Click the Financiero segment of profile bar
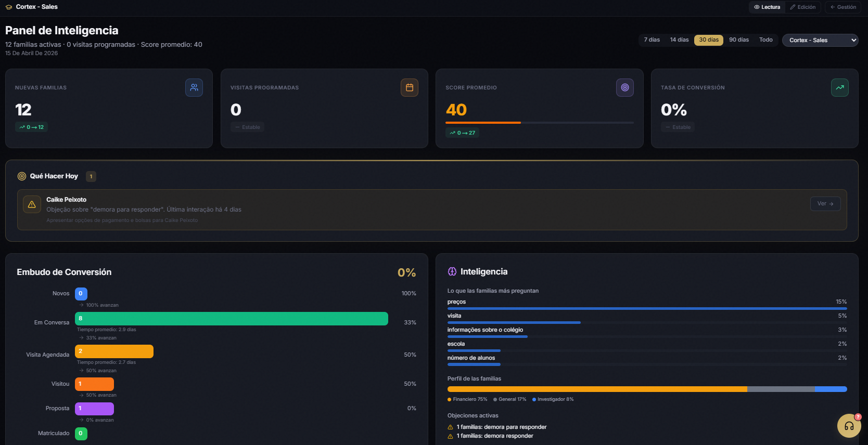The height and width of the screenshot is (445, 868). click(597, 389)
